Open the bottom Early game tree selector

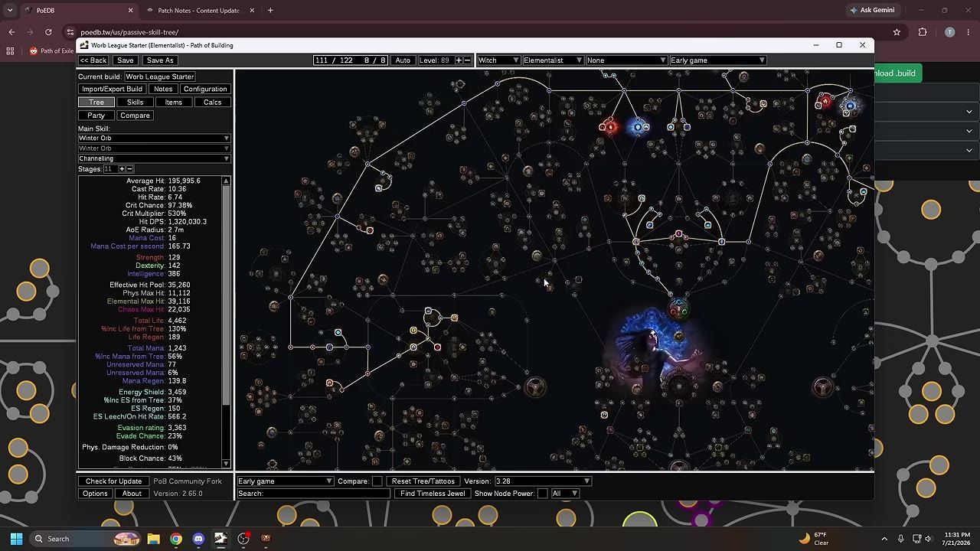pos(285,481)
